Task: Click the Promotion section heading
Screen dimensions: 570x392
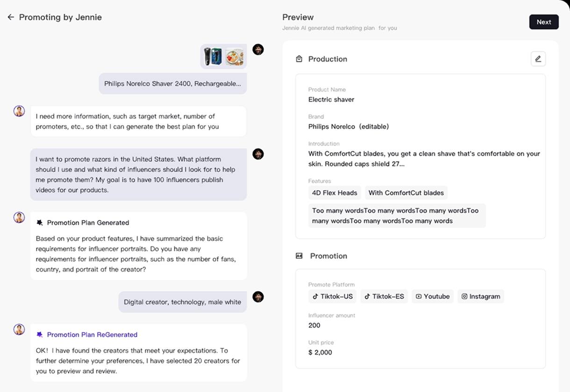Action: point(328,256)
